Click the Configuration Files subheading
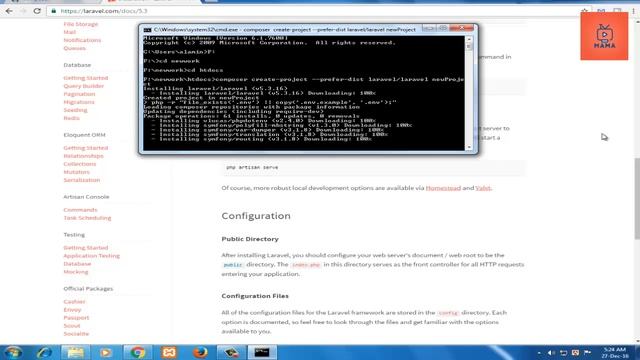This screenshot has height=360, width=640. tap(255, 296)
